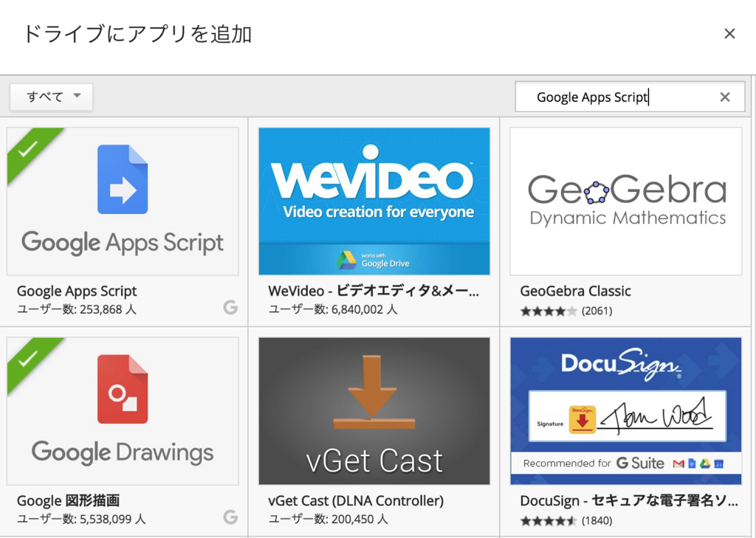Click the GeoGebra Classic title
Image resolution: width=756 pixels, height=538 pixels.
(575, 292)
